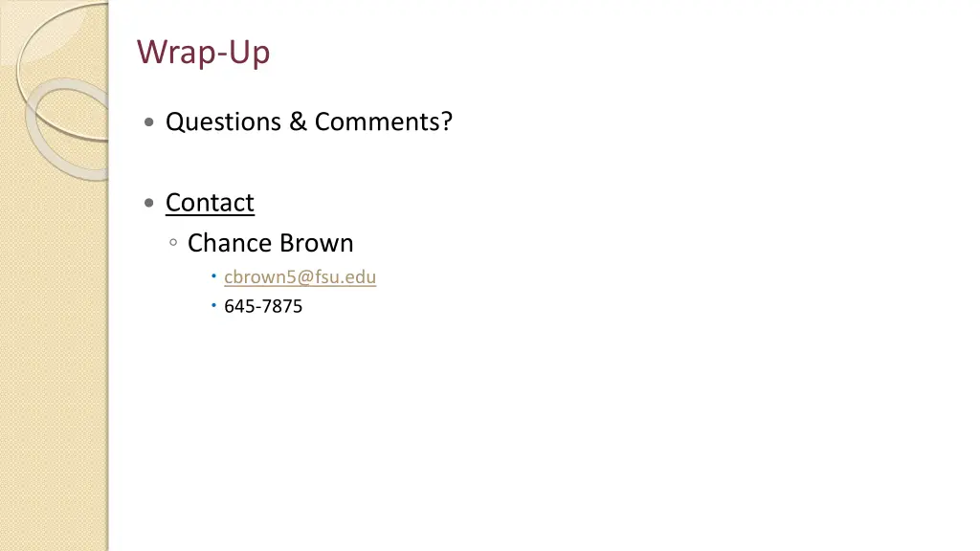Click the hollow circle bullet before Chance Brown
Screen dimensions: 980x551
point(173,242)
